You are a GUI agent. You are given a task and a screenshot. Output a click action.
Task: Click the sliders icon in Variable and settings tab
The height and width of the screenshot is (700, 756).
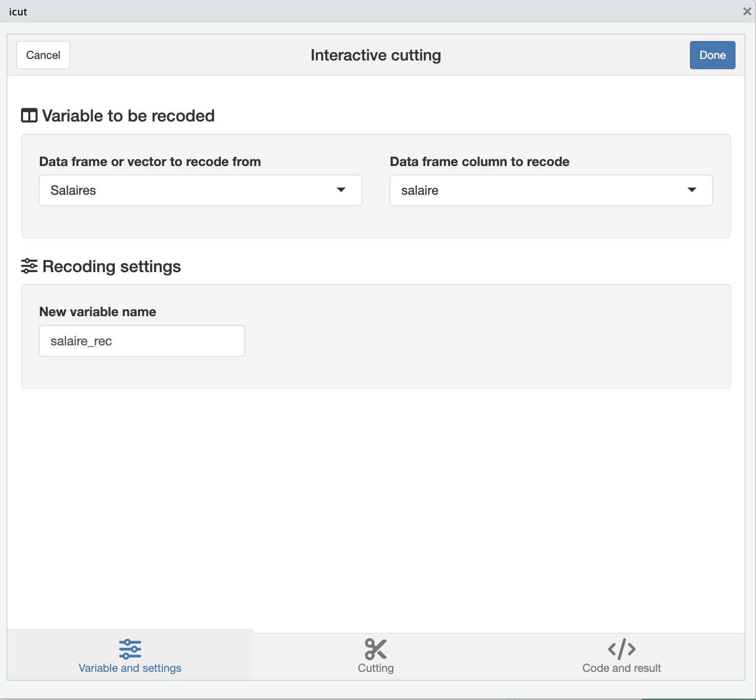[130, 649]
